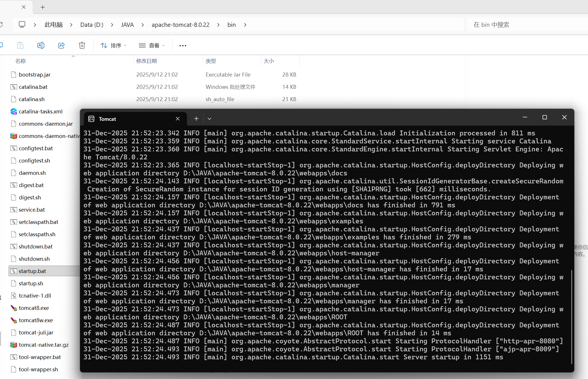
Task: Click the 在 bin 中搜索 search field
Action: click(x=526, y=25)
